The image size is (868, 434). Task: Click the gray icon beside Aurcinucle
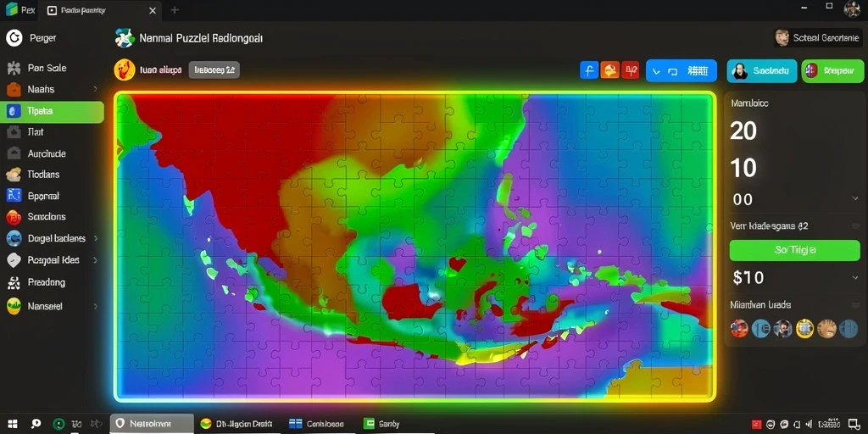14,153
